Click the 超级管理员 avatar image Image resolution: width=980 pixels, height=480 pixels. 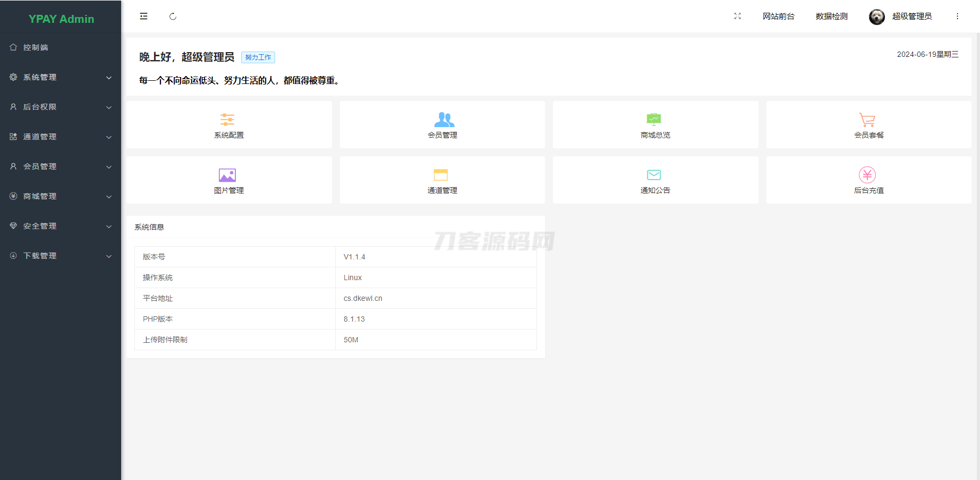[x=875, y=16]
